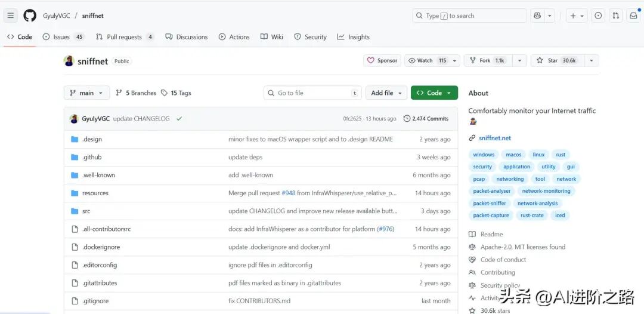Image resolution: width=644 pixels, height=314 pixels.
Task: Open the .editorconfig file
Action: [100, 265]
